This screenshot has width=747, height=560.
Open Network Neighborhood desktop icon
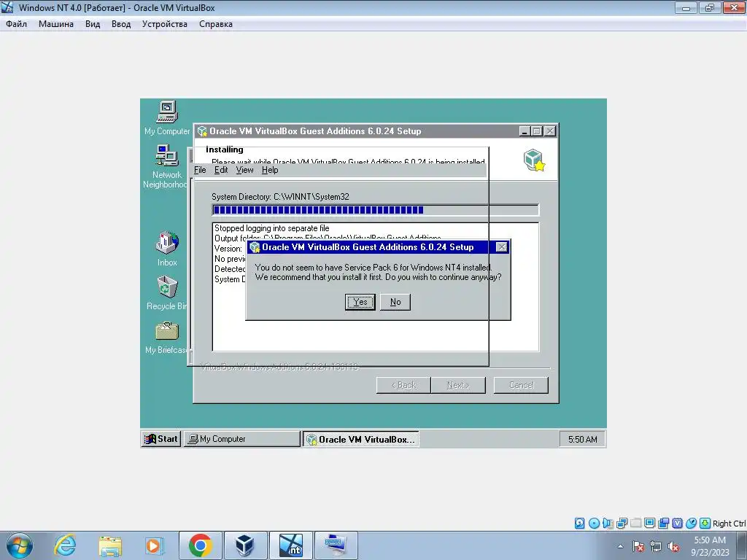pyautogui.click(x=166, y=166)
